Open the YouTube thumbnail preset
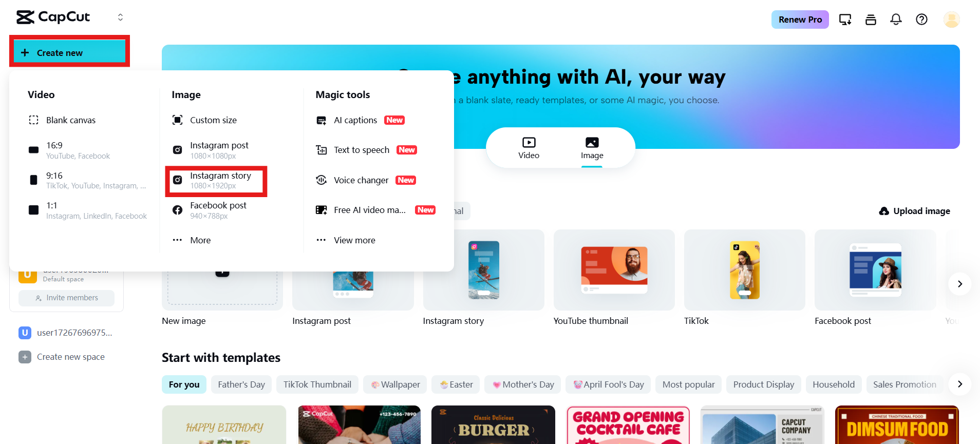980x444 pixels. pos(614,278)
